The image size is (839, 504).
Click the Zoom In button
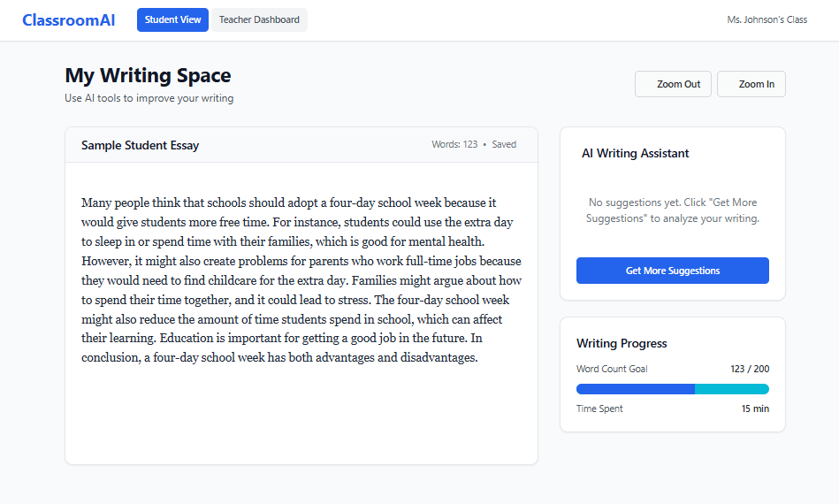751,84
